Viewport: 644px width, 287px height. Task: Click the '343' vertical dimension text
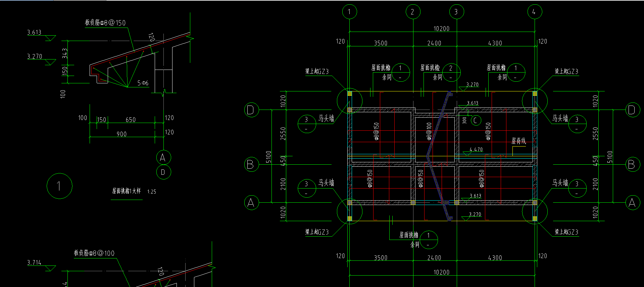click(65, 53)
